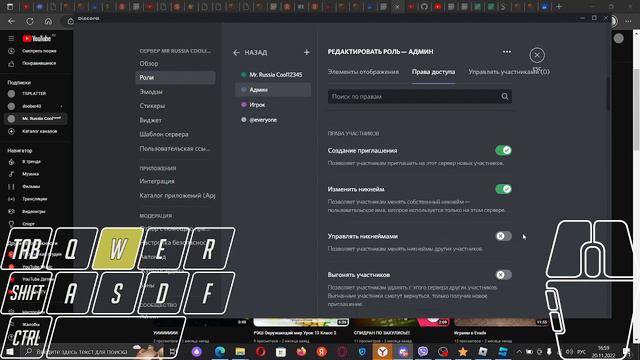Switch to Элементы отображения tab
This screenshot has height=360, width=640.
coord(363,72)
